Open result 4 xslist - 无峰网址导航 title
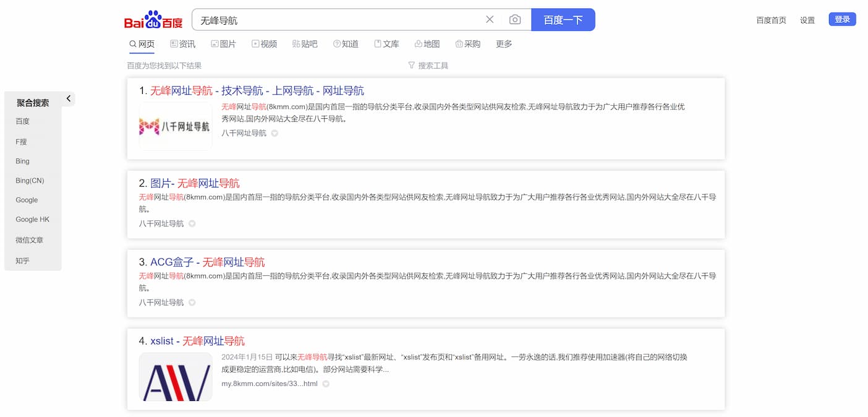 197,341
